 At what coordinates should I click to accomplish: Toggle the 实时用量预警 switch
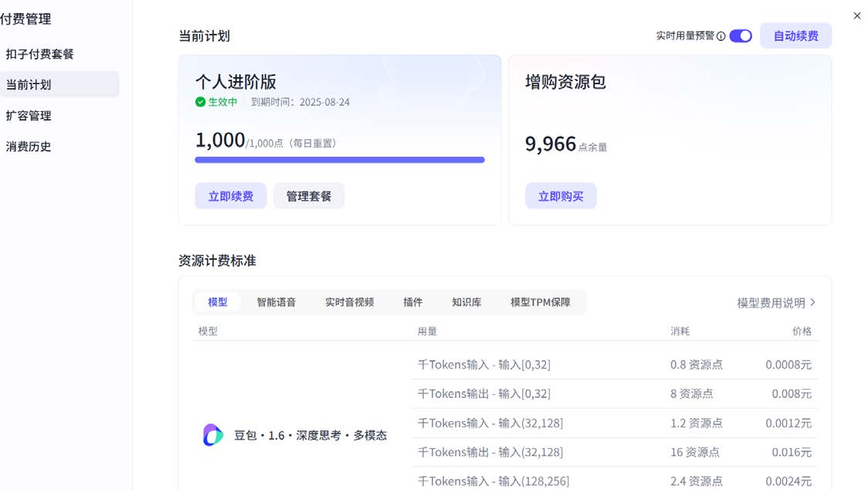click(740, 35)
